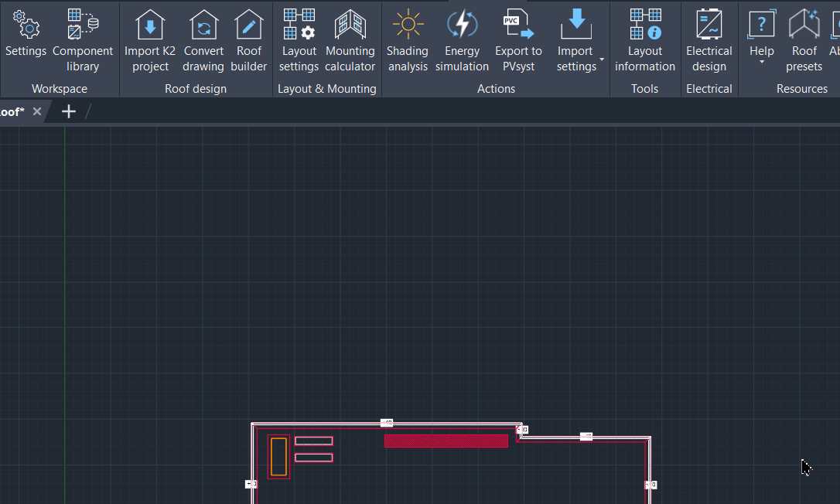Run Shading analysis
The height and width of the screenshot is (504, 840).
point(408,41)
